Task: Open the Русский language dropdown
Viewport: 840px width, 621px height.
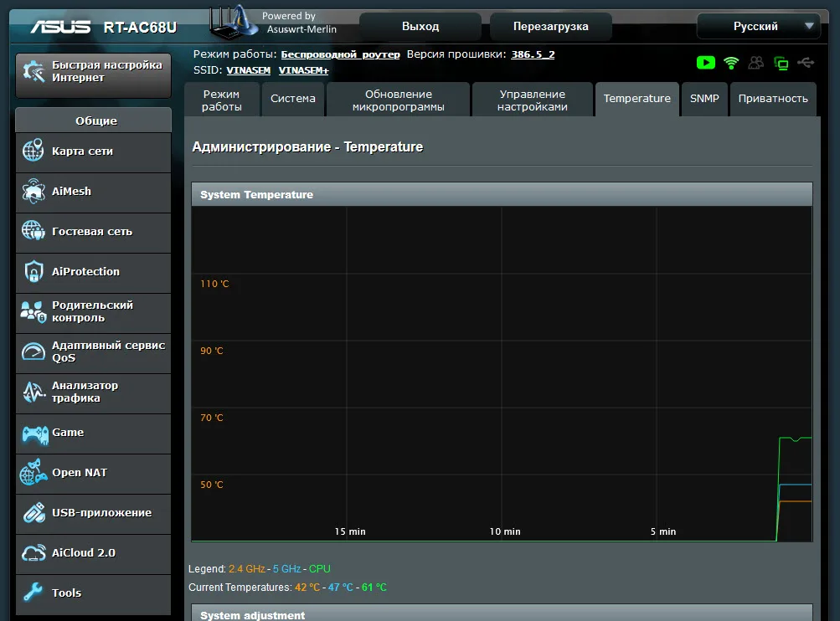Action: click(x=758, y=26)
